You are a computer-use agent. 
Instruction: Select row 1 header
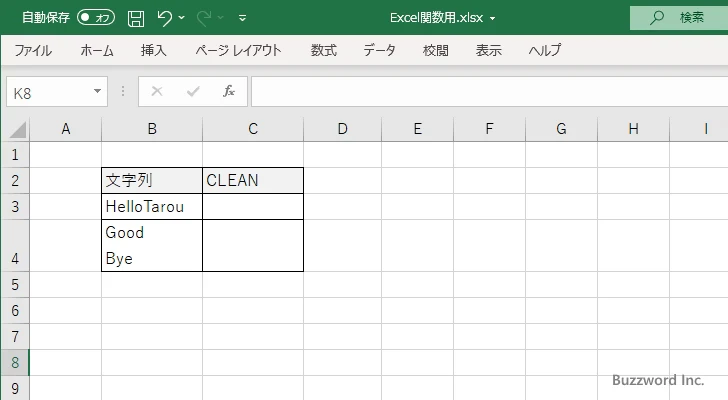[x=15, y=155]
